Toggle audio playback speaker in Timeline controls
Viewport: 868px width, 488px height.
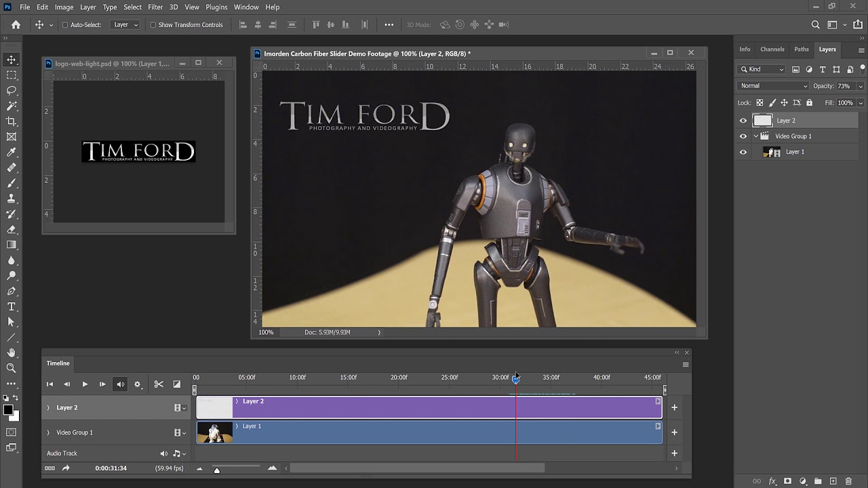click(120, 384)
